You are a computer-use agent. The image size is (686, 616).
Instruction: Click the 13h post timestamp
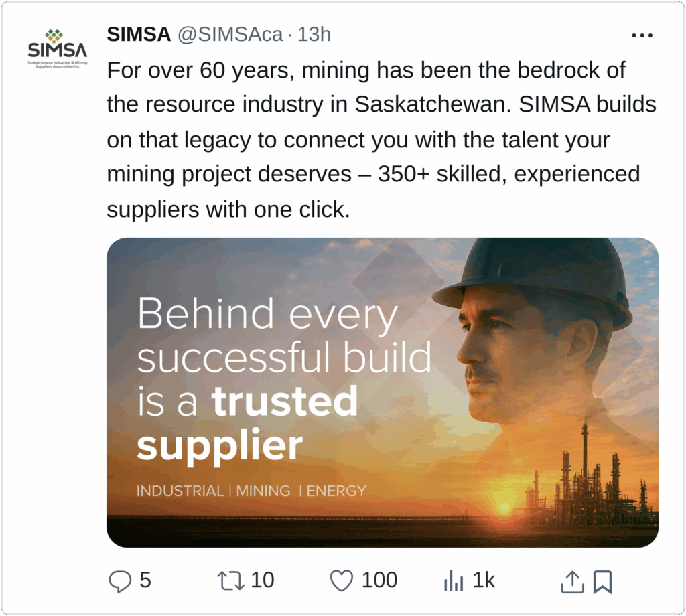(314, 35)
